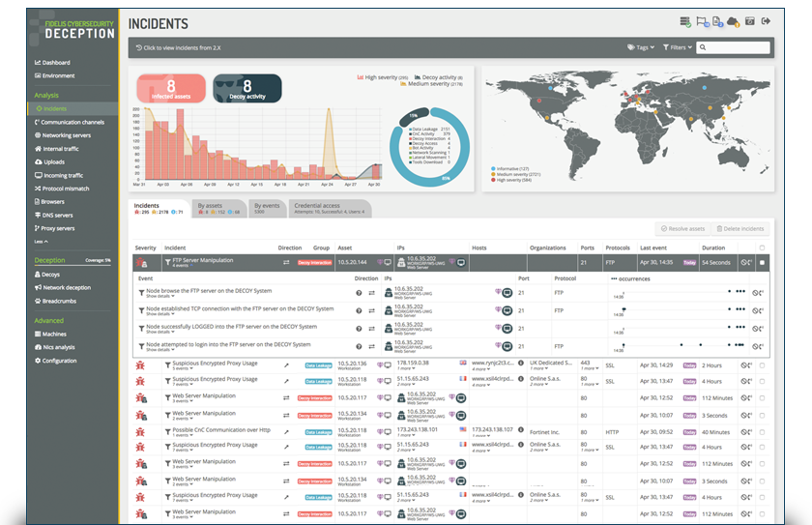Screen dimensions: 812x525
Task: Open the snapshot camera window icon
Action: pos(749,21)
